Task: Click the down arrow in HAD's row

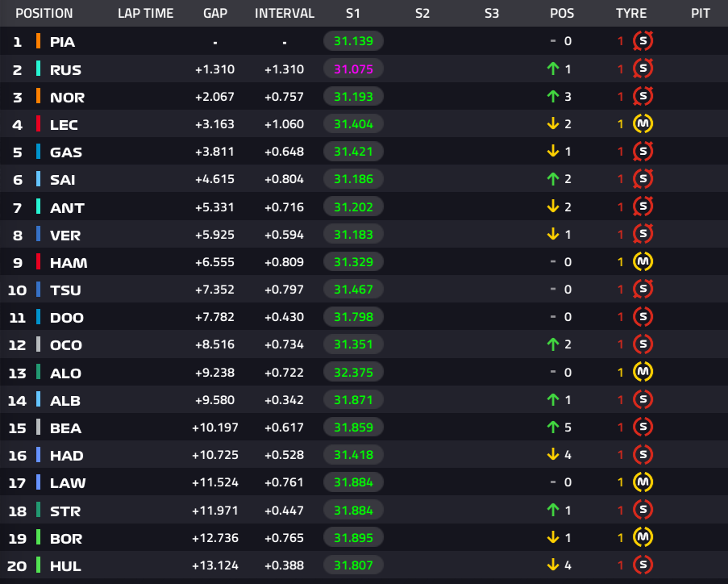Action: coord(553,454)
